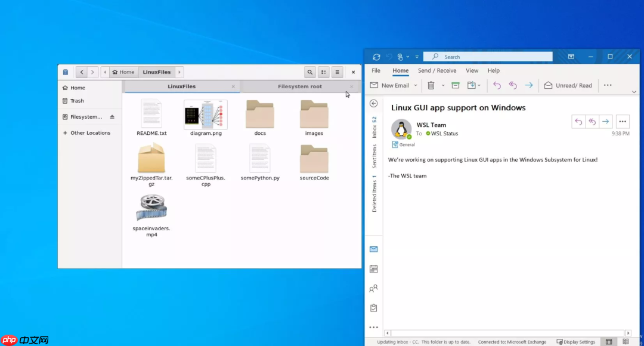Toggle the search in the file manager

tap(309, 72)
